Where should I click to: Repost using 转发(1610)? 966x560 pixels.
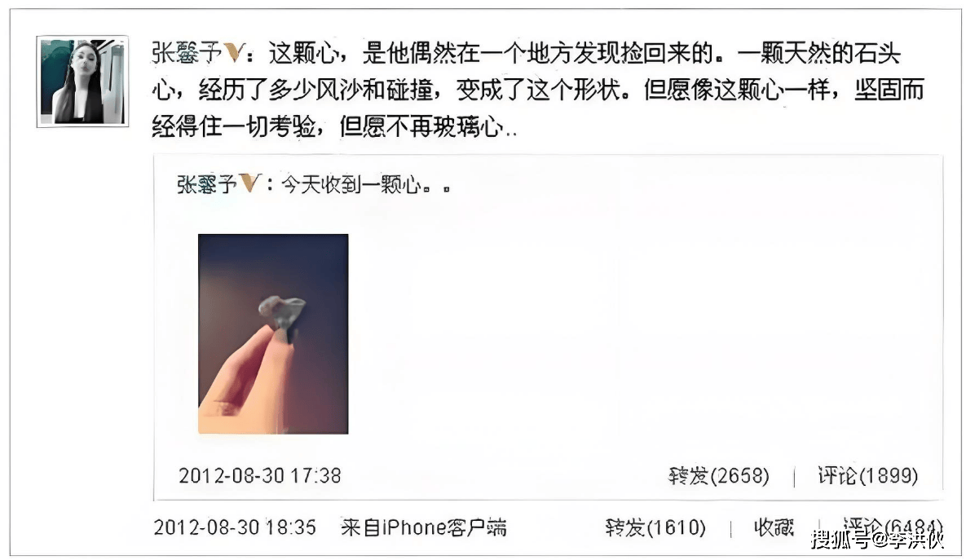(655, 527)
